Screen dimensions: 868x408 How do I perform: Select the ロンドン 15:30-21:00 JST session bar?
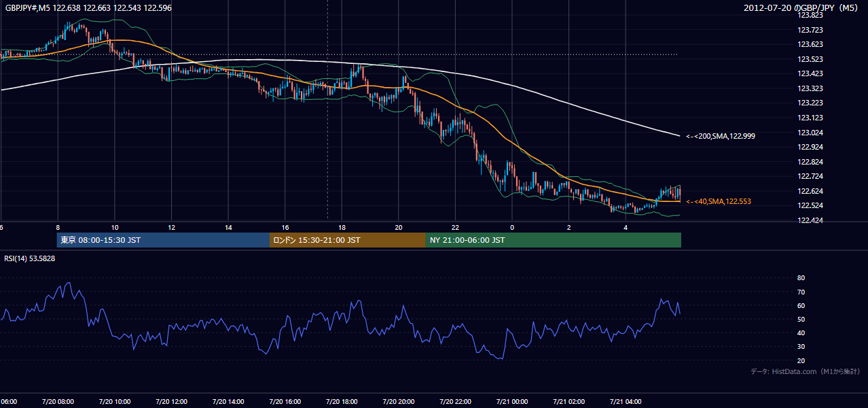(x=348, y=240)
